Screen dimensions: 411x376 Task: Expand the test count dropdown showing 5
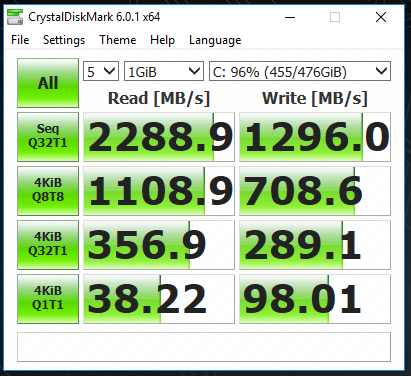[101, 71]
